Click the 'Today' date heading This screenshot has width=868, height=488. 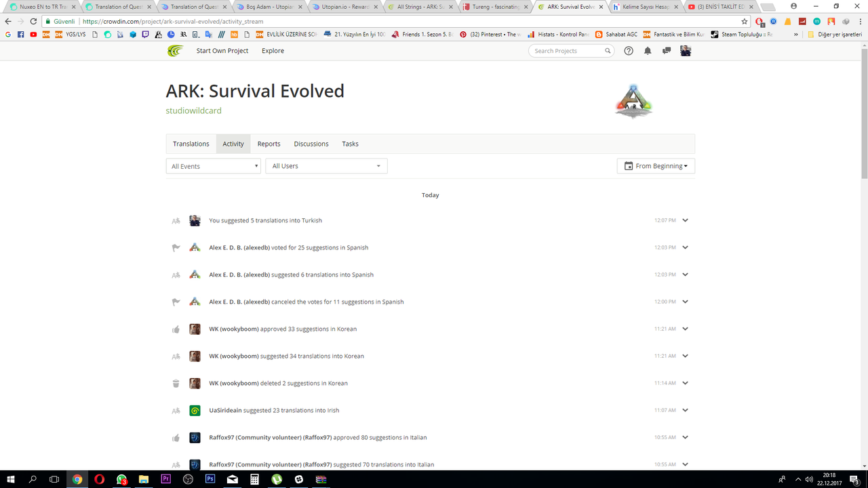430,195
